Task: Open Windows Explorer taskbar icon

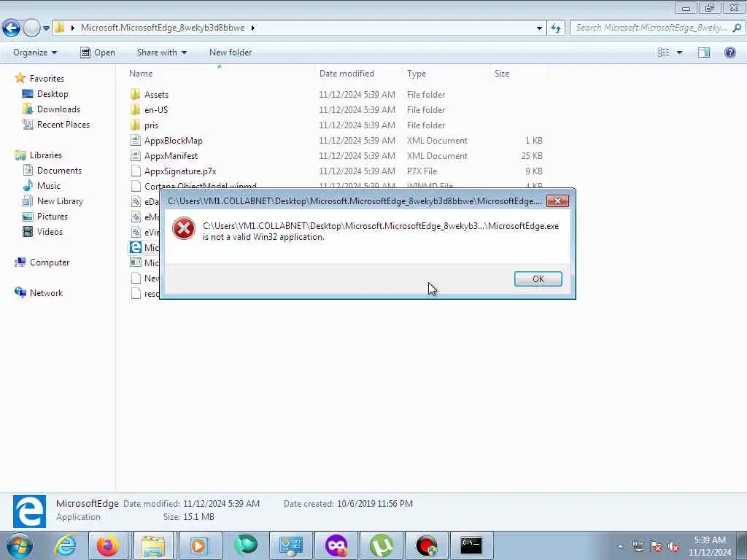Action: tap(153, 545)
